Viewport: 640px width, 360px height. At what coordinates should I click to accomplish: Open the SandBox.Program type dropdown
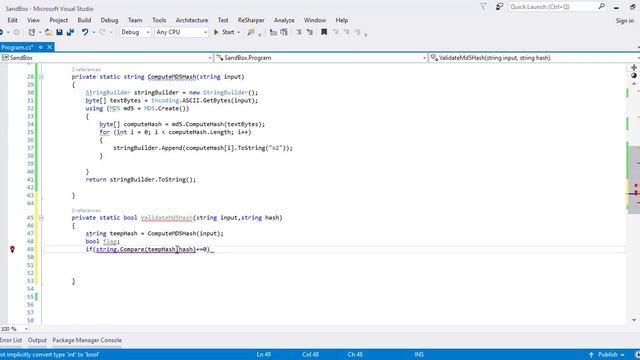click(321, 58)
